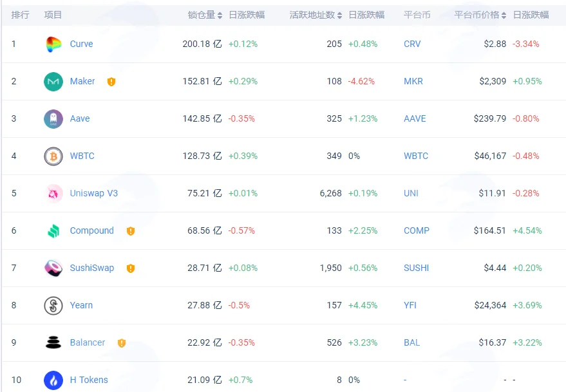Select the $46,167 price cell
Image resolution: width=566 pixels, height=392 pixels.
click(x=490, y=156)
